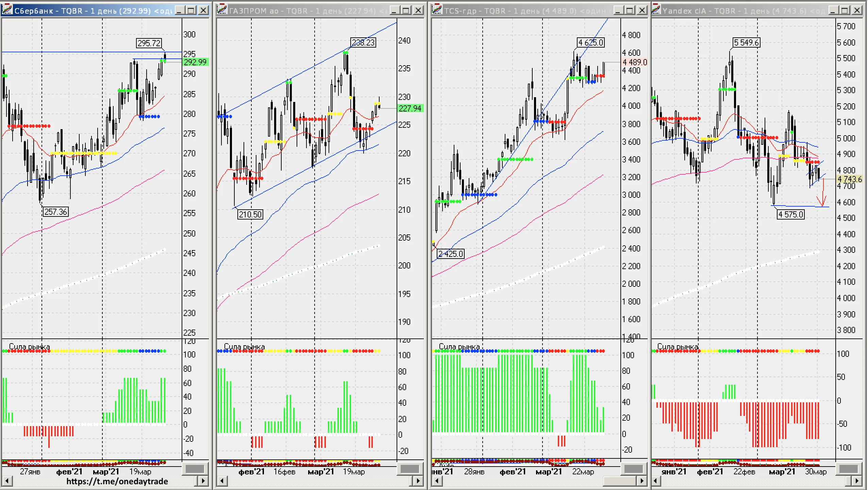Click the ГАЗПРОМ ао chart window title icon
868x490 pixels.
(222, 10)
